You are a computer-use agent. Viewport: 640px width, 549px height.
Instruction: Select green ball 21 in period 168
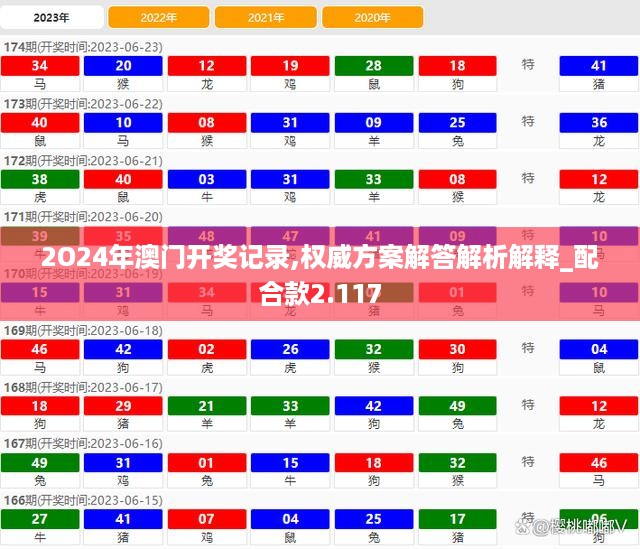pyautogui.click(x=206, y=406)
